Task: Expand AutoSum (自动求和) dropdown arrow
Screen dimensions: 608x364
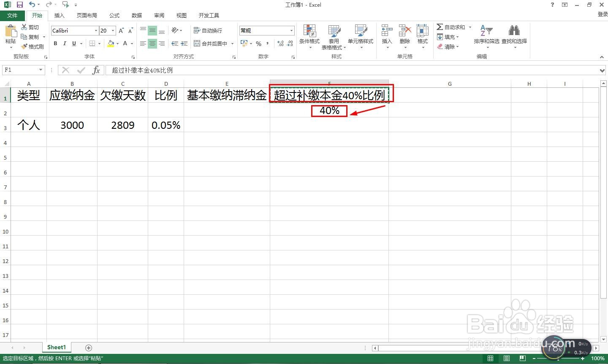Action: (x=470, y=27)
